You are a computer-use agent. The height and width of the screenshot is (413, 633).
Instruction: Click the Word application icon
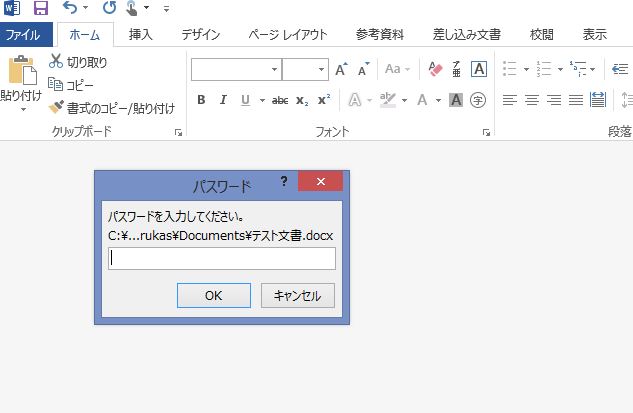[x=12, y=8]
